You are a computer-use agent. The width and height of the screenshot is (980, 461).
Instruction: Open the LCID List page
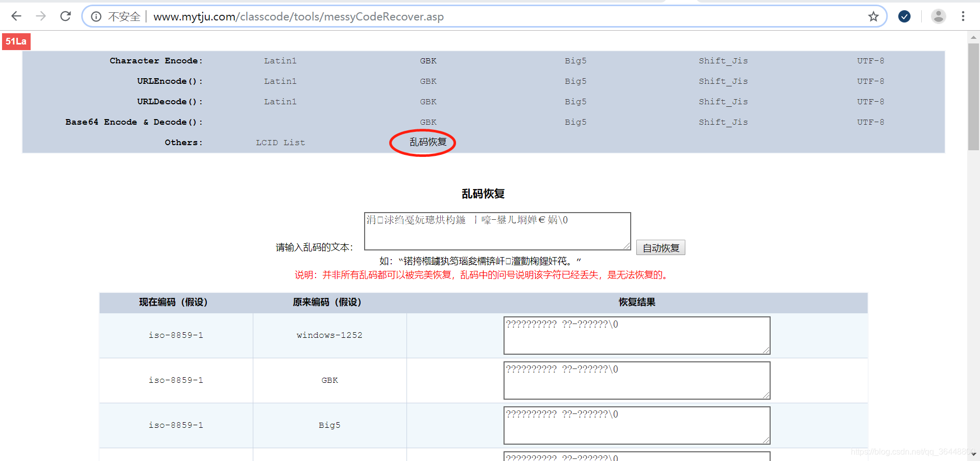click(x=280, y=143)
